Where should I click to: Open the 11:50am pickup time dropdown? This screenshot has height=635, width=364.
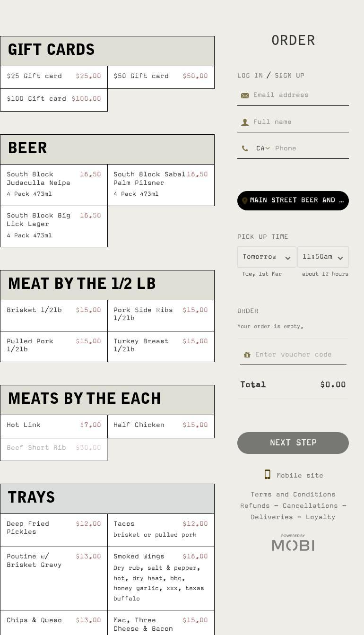323,257
